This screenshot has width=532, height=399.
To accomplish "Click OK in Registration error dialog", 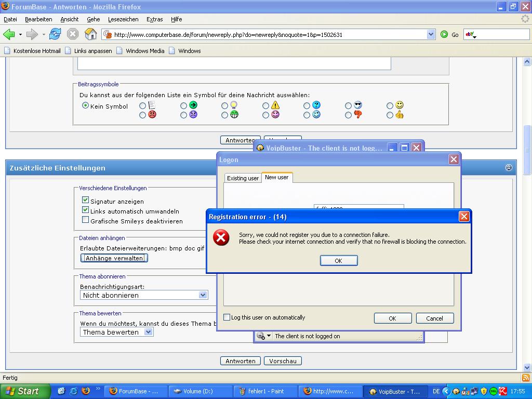I will click(339, 261).
